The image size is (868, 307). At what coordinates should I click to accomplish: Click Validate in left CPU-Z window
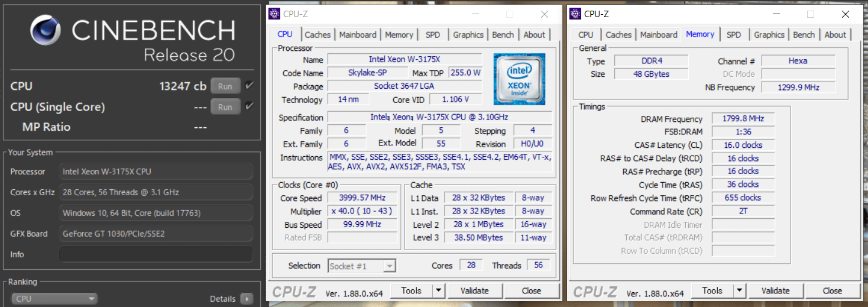(x=475, y=290)
